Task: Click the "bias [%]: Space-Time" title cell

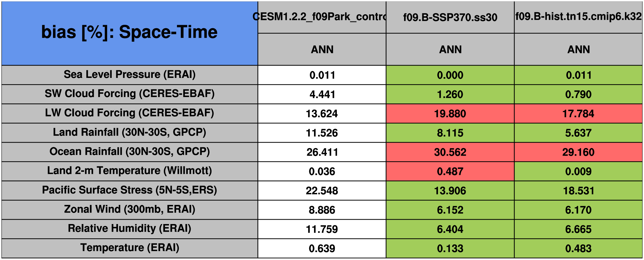Action: 129,32
